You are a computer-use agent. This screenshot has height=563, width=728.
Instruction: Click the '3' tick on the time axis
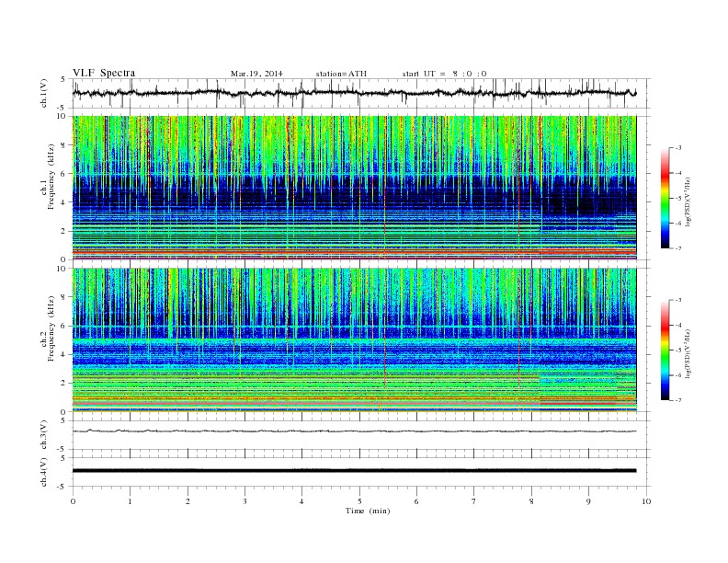[245, 501]
